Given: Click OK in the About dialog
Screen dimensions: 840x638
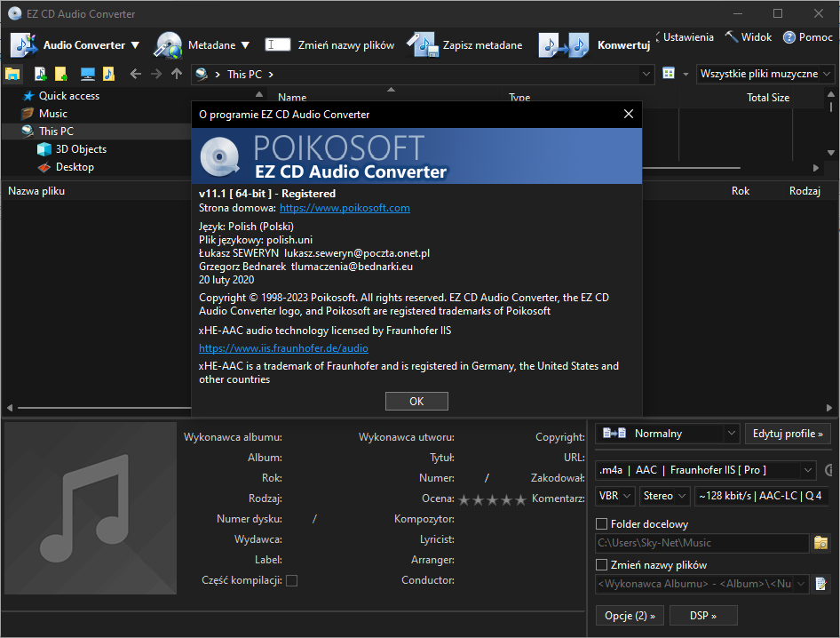Looking at the screenshot, I should tap(416, 401).
